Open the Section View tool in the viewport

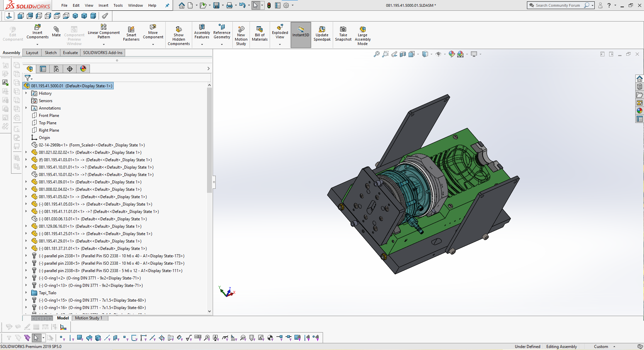coord(403,54)
